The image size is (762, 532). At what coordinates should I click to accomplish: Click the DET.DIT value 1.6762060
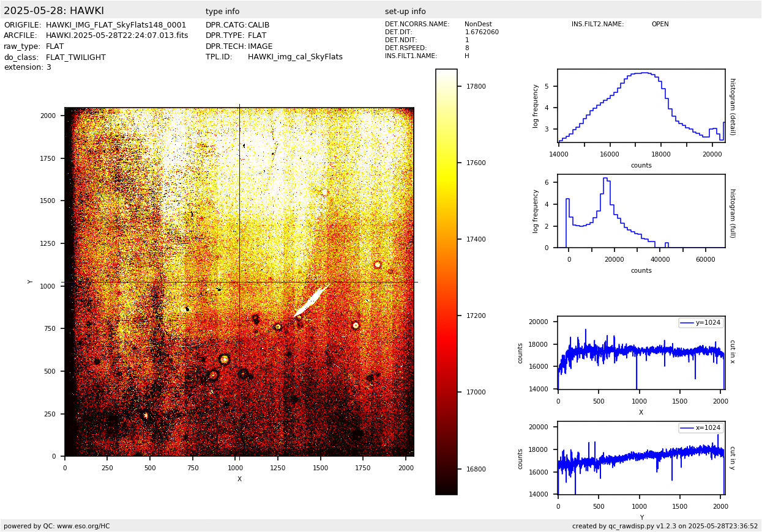[482, 32]
